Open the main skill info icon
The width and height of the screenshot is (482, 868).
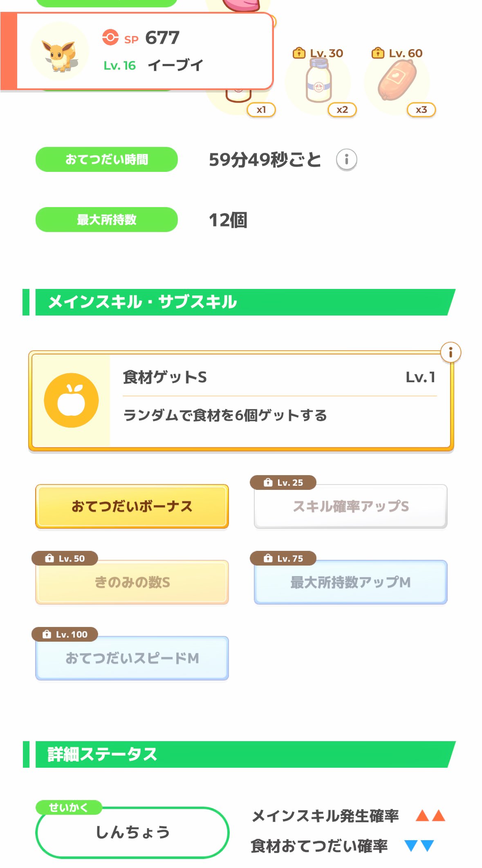point(451,352)
